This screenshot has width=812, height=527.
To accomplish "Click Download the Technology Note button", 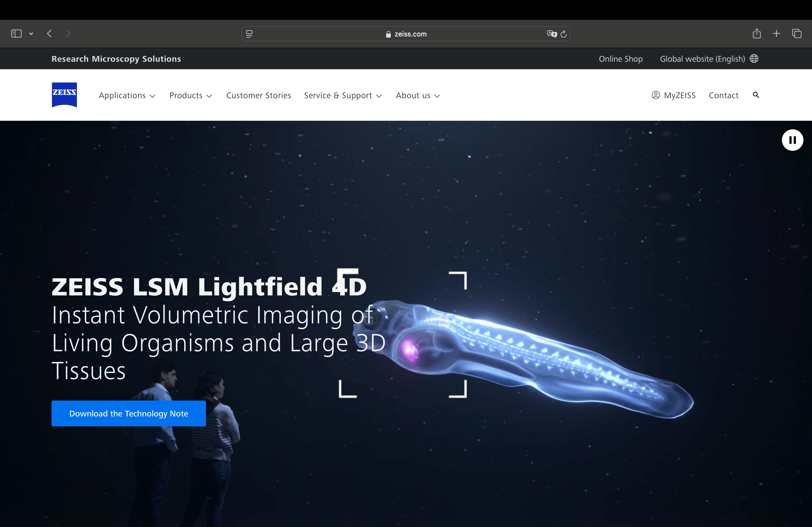I will [x=129, y=413].
